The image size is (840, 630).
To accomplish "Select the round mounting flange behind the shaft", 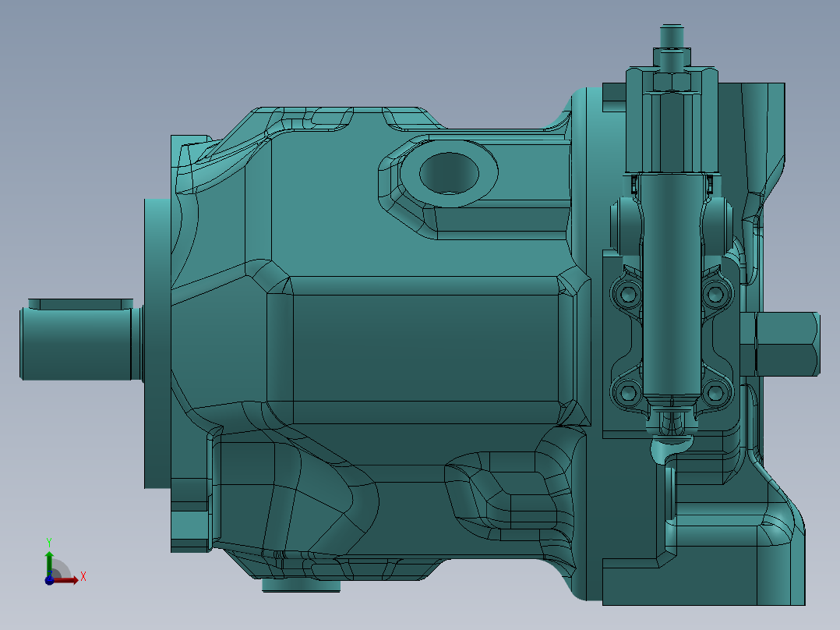I will (157, 344).
